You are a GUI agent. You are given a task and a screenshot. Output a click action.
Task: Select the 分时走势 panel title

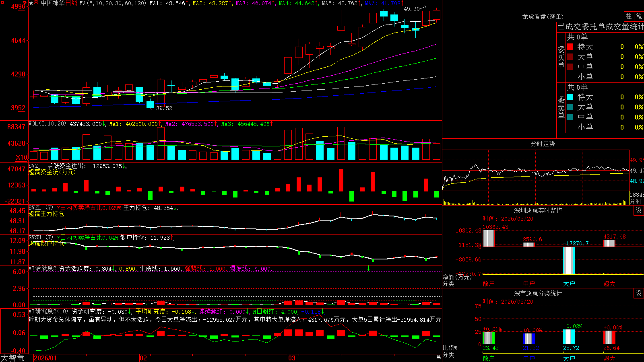pyautogui.click(x=543, y=144)
